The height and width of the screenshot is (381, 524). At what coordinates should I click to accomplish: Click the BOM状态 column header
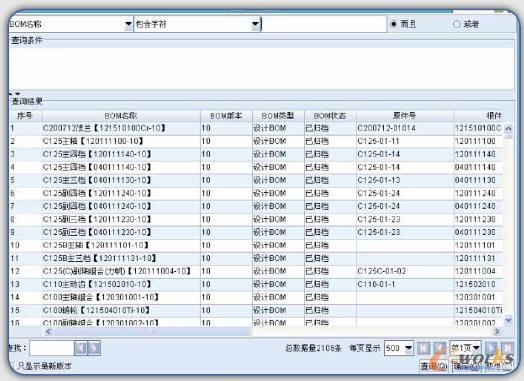pos(330,116)
